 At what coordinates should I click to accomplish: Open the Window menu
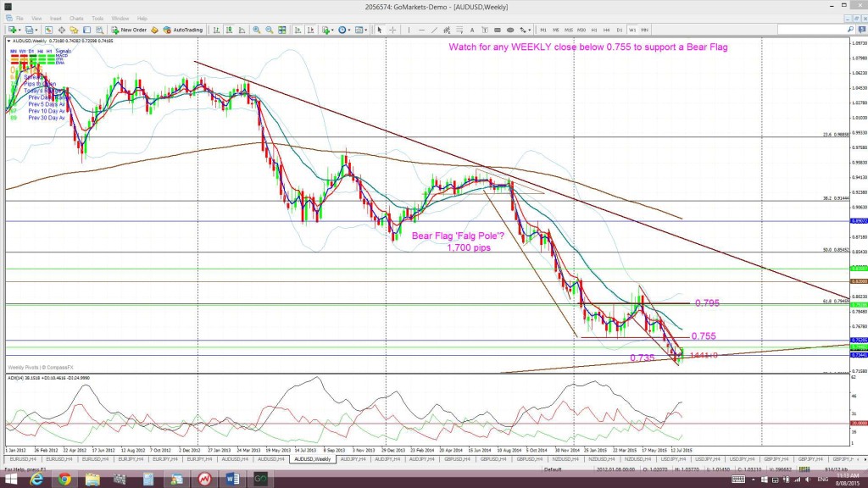tap(120, 19)
